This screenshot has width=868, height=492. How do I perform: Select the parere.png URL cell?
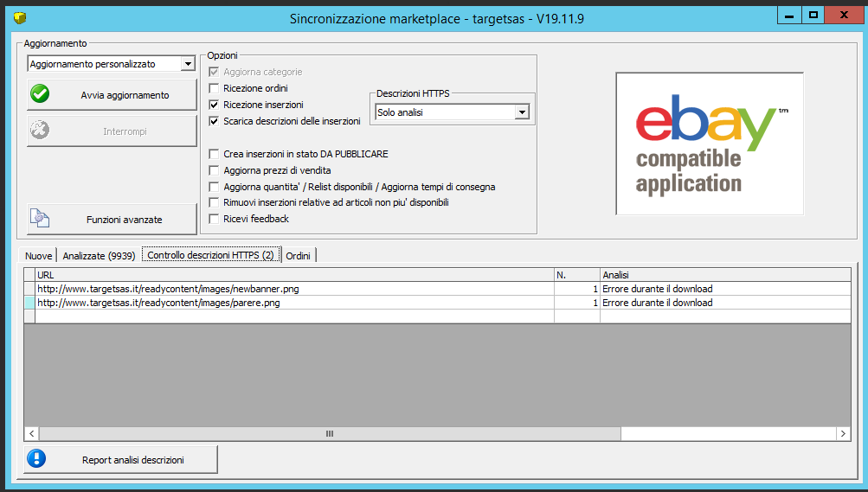tap(294, 303)
